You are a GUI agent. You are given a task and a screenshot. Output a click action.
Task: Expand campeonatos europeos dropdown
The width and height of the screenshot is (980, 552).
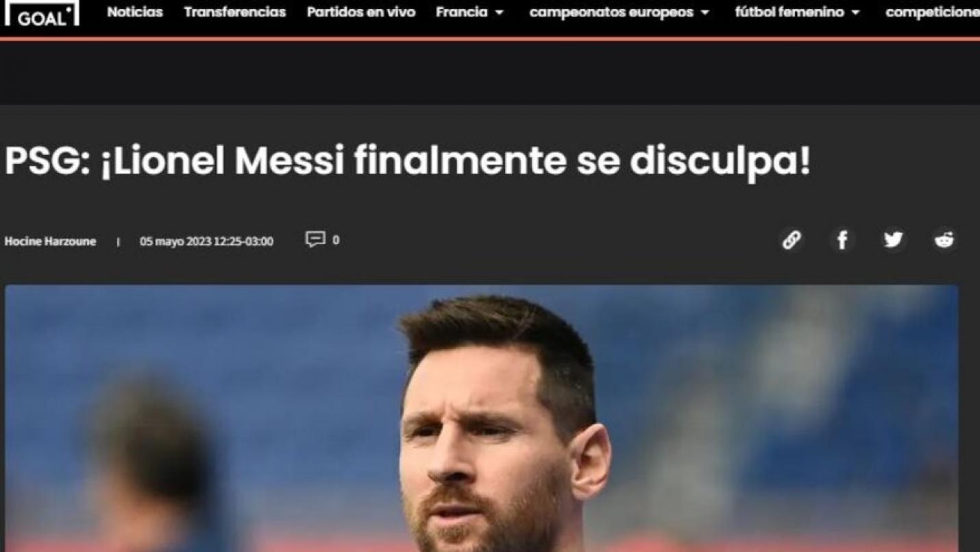[x=619, y=12]
